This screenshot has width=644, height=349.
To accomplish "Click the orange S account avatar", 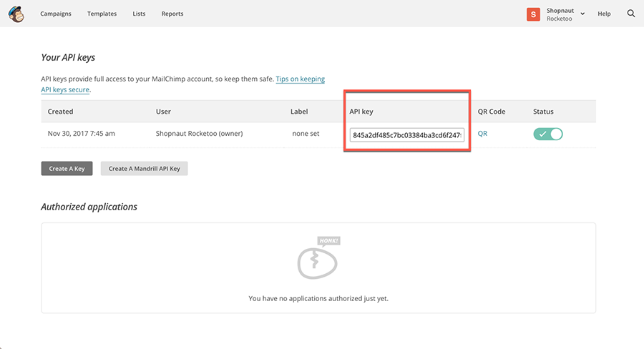I will tap(533, 14).
